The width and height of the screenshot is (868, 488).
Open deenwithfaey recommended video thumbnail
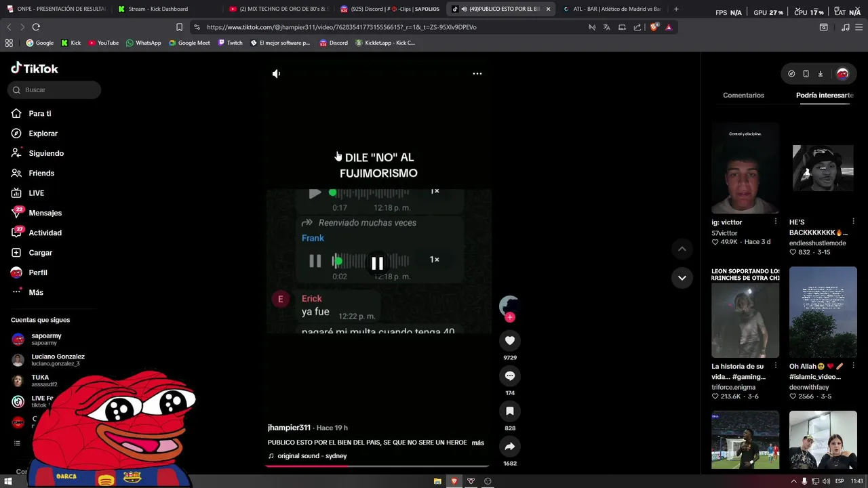[823, 312]
